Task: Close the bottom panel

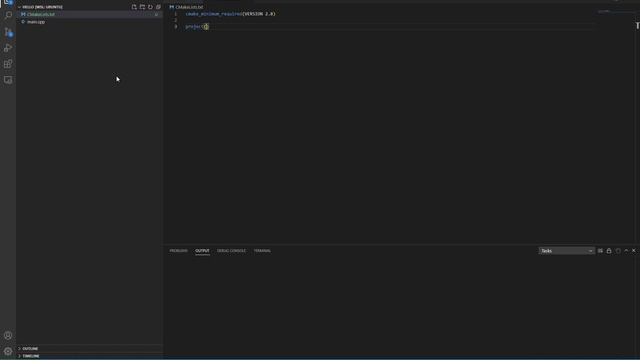Action: [633, 251]
